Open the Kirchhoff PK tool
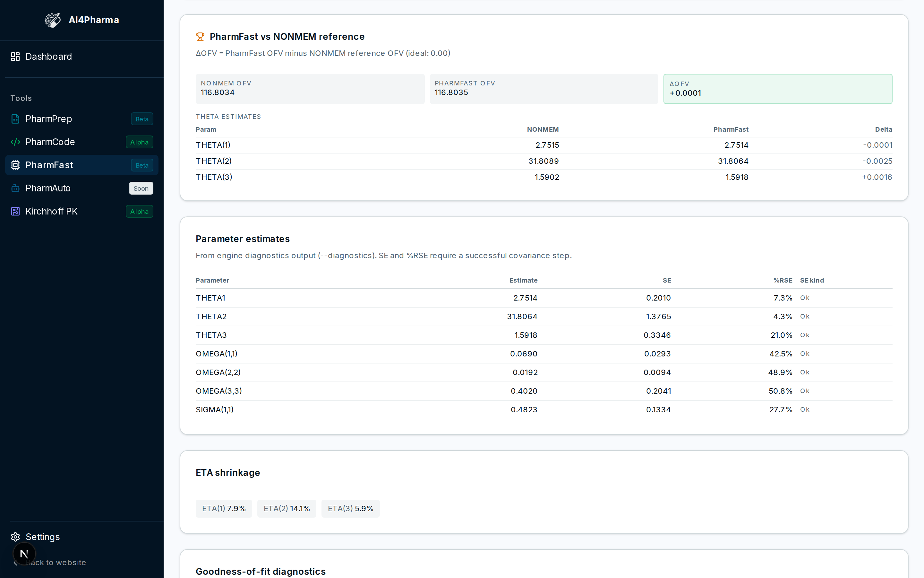This screenshot has height=578, width=924. click(x=82, y=211)
